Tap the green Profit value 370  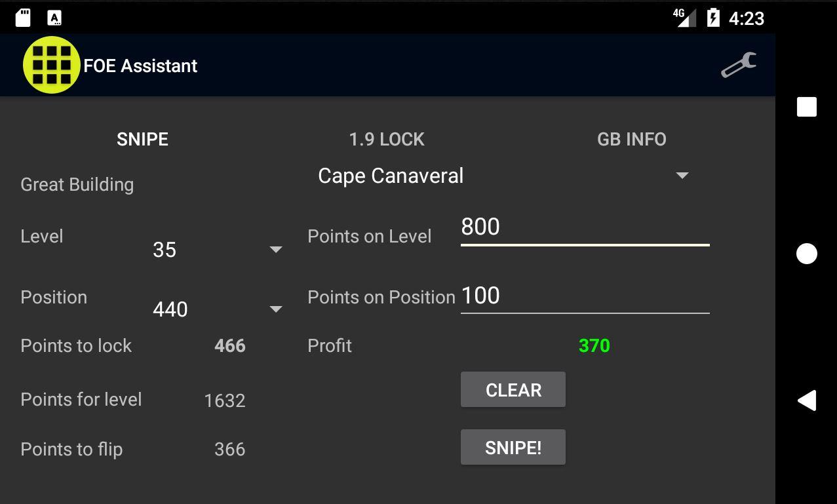tap(594, 345)
